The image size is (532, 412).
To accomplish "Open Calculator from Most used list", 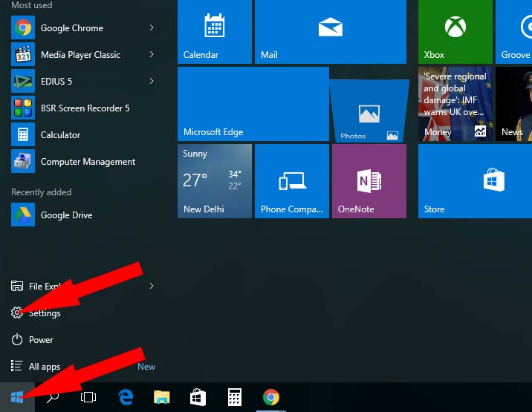I will point(83,135).
